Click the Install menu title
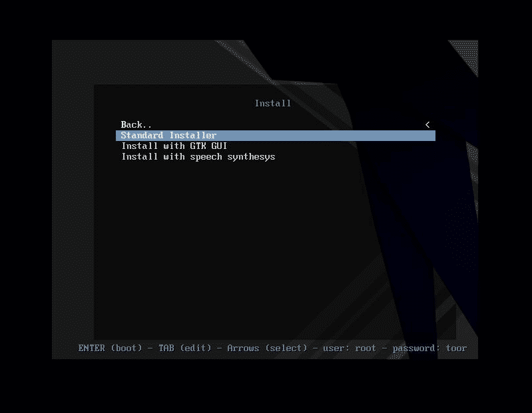This screenshot has height=413, width=532. point(272,103)
